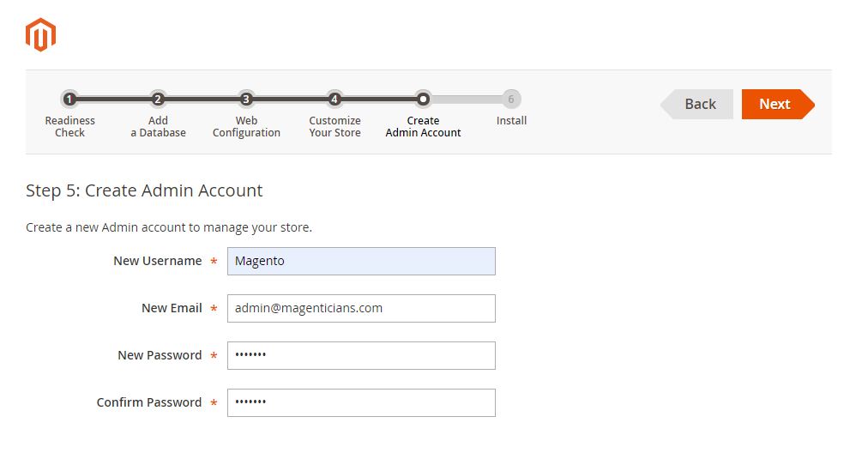
Task: Open the Readiness Check step label
Action: click(69, 126)
